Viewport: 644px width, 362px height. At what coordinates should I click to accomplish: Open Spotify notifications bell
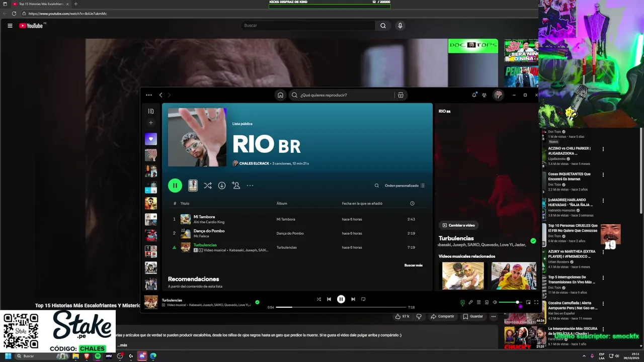[474, 95]
